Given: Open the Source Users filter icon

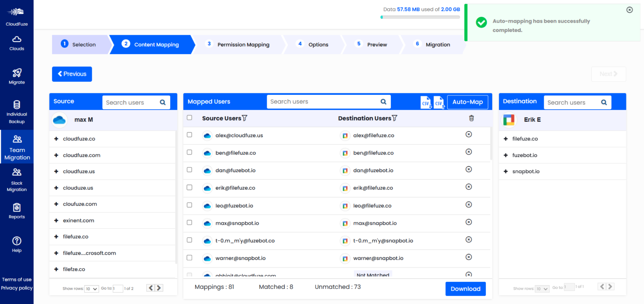Looking at the screenshot, I should (244, 118).
